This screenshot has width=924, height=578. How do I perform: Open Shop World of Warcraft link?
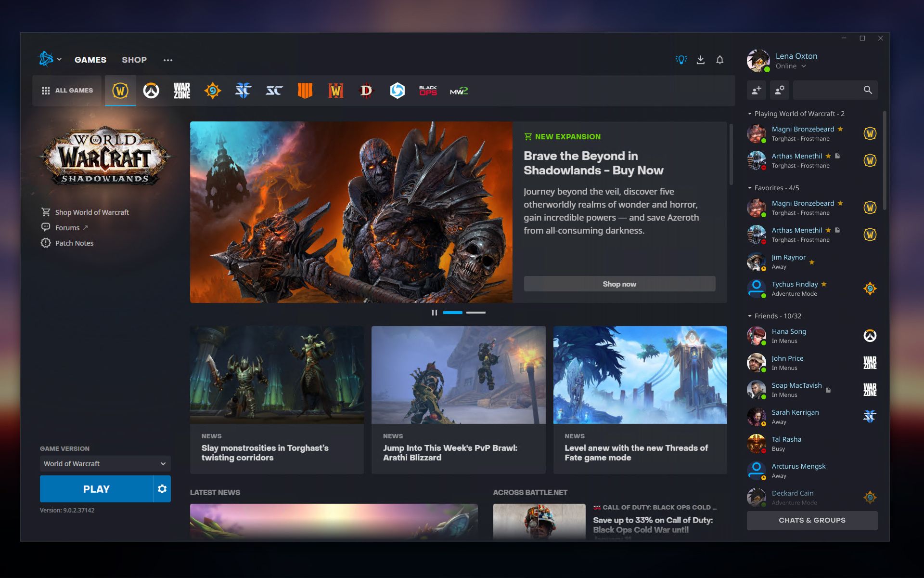click(x=85, y=212)
